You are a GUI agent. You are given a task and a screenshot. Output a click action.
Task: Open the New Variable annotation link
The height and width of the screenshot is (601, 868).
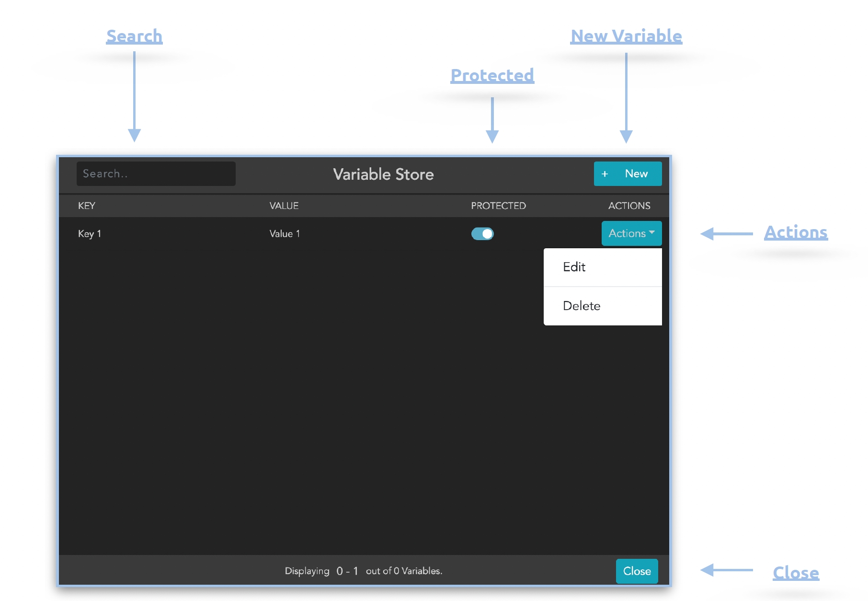coord(626,36)
